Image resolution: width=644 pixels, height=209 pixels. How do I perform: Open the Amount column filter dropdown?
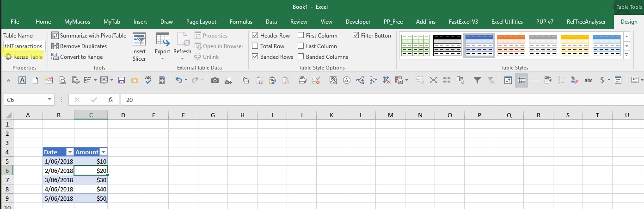pyautogui.click(x=104, y=152)
